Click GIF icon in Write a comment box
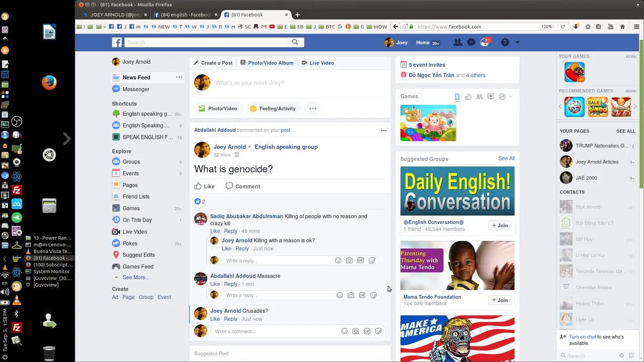 (x=367, y=331)
